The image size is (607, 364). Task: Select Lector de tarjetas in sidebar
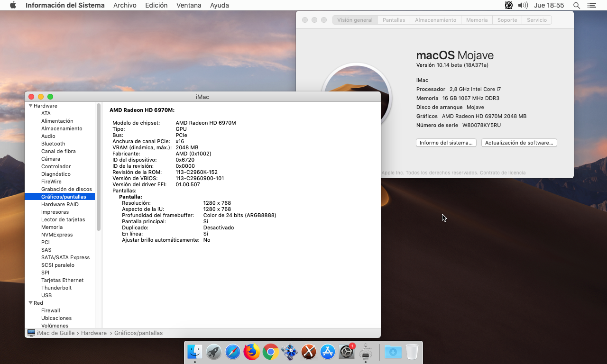click(x=63, y=219)
